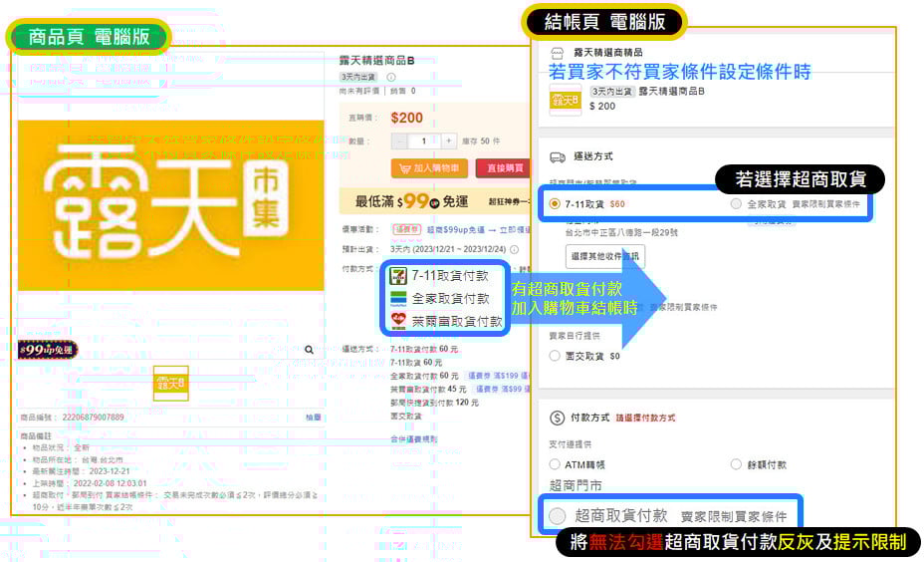Click the FamilyMart pickup payment icon

[398, 298]
